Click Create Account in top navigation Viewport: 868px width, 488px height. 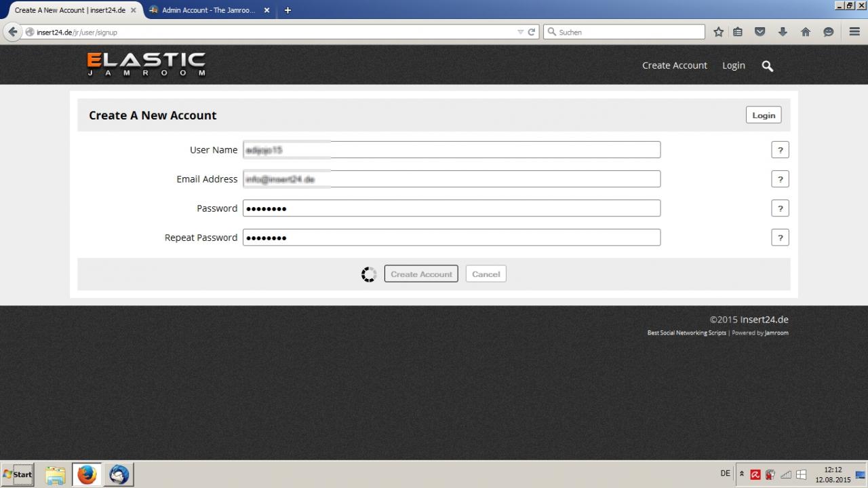click(674, 65)
